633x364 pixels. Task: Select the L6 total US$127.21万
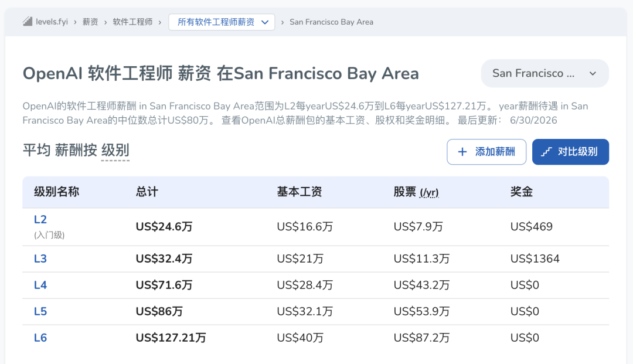pos(171,338)
